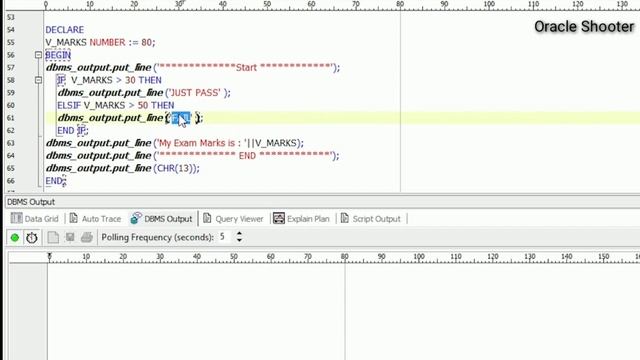Open the Script Output tab
Image resolution: width=640 pixels, height=360 pixels.
pyautogui.click(x=371, y=219)
